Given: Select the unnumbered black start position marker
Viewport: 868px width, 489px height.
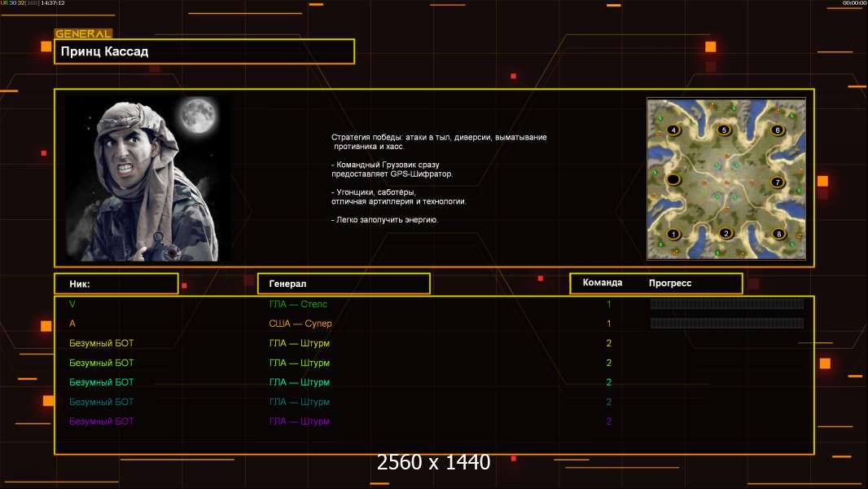Looking at the screenshot, I should click(673, 179).
